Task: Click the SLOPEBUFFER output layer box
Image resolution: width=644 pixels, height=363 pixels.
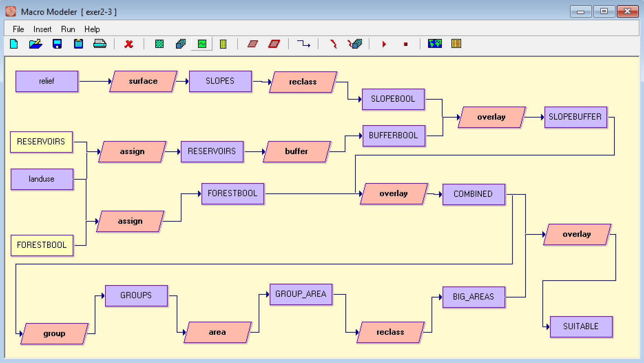Action: point(575,117)
